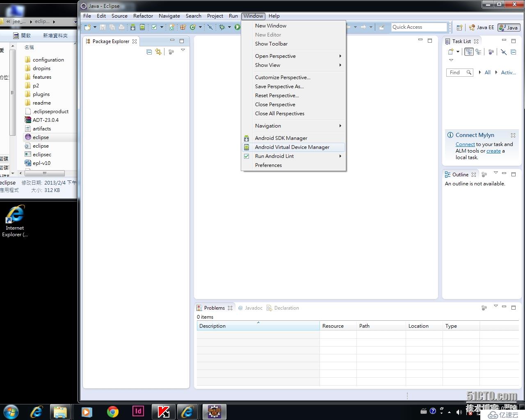525x420 pixels.
Task: Click the Connect link in Mylyn panel
Action: pos(465,144)
